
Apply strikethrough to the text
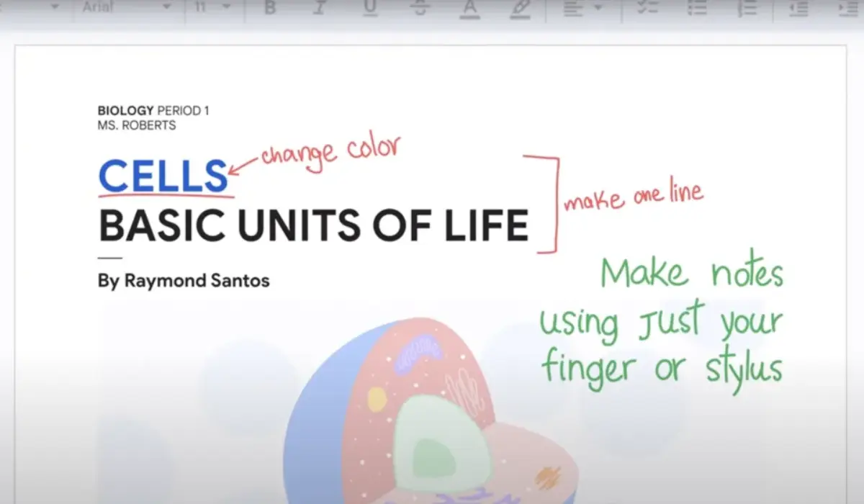[420, 7]
